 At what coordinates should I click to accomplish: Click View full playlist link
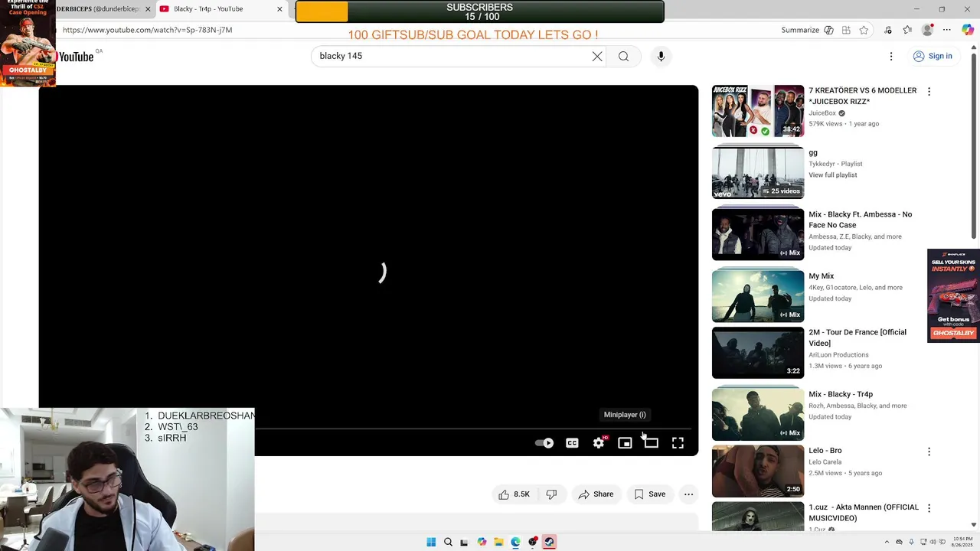tap(832, 175)
